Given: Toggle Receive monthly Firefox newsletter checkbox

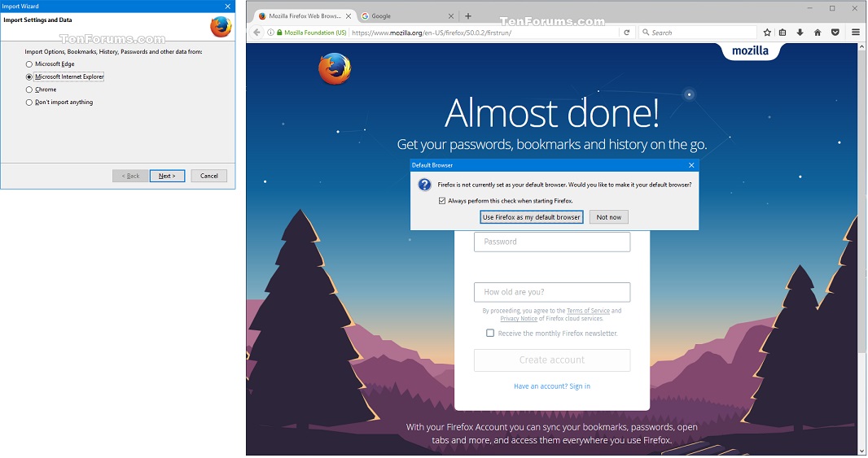Looking at the screenshot, I should click(490, 333).
